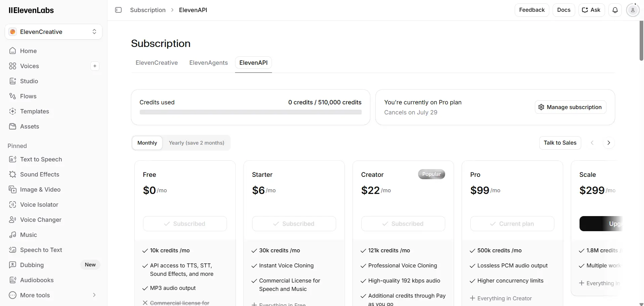644x306 pixels.
Task: Click "Everything in Creator" on Pro card
Action: pos(505,298)
